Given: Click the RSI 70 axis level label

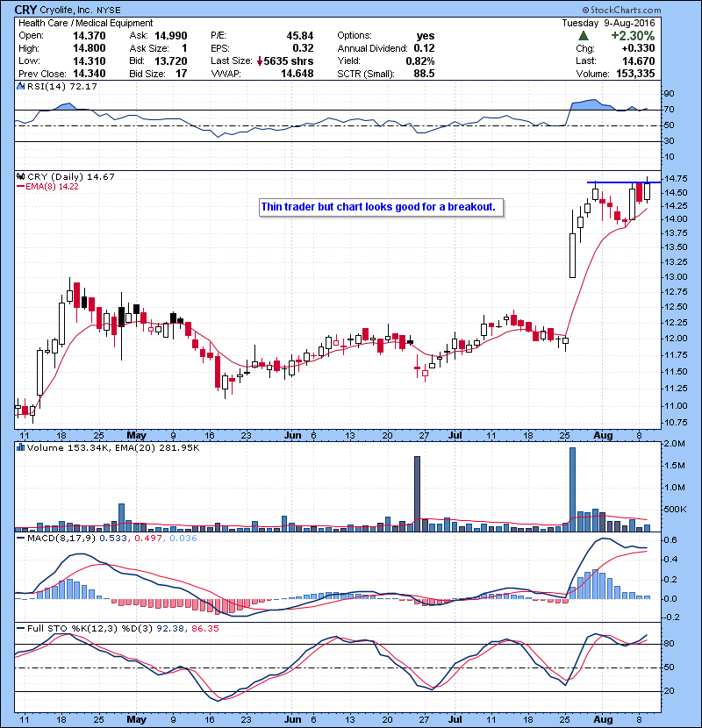Looking at the screenshot, I should point(670,110).
